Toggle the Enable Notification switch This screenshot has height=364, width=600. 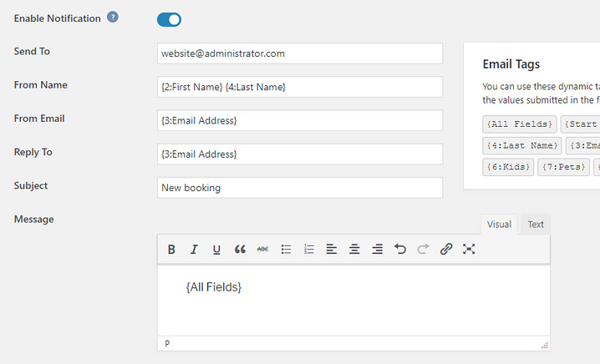(x=169, y=19)
